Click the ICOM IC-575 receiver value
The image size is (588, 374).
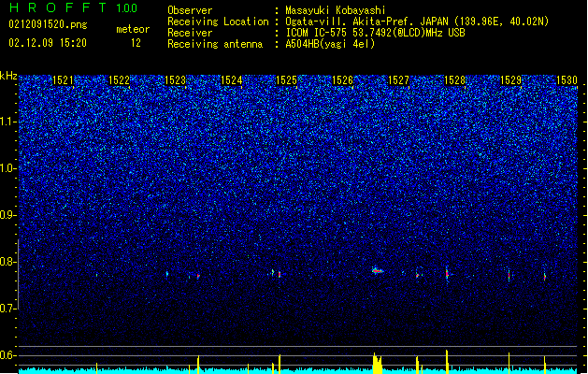pyautogui.click(x=375, y=33)
